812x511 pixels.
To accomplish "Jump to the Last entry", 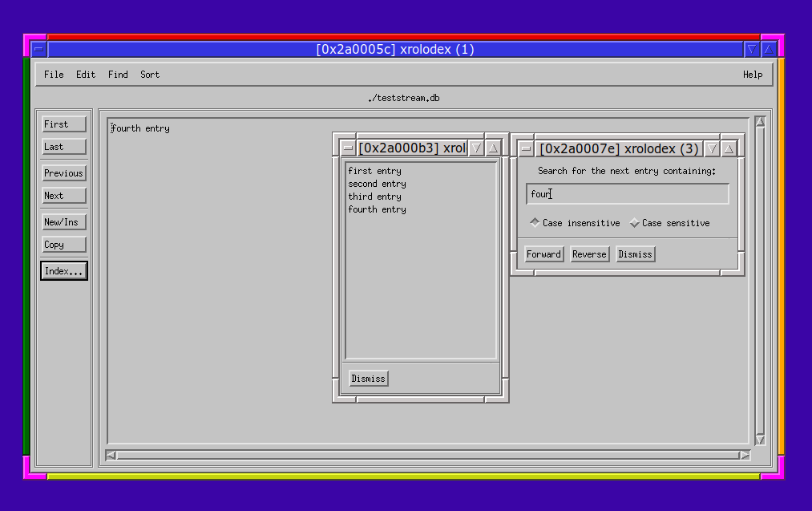I will coord(63,147).
